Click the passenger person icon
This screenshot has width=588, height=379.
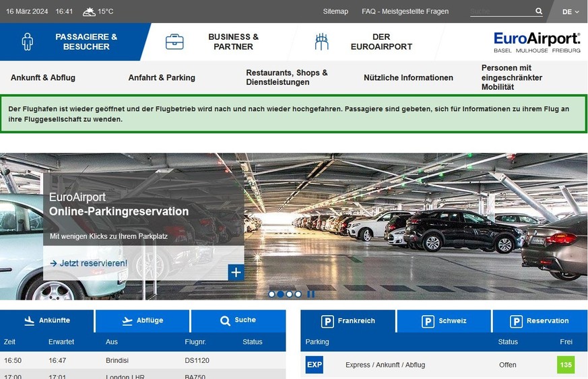[28, 41]
